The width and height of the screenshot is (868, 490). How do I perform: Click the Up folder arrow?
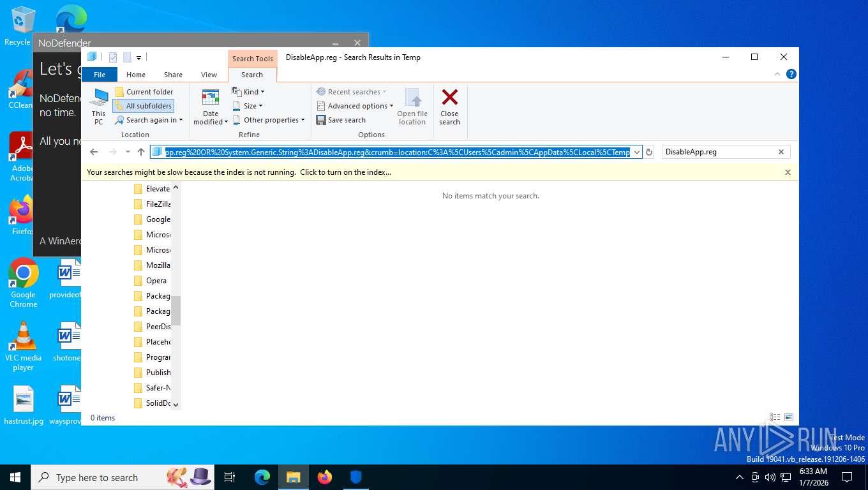[141, 152]
